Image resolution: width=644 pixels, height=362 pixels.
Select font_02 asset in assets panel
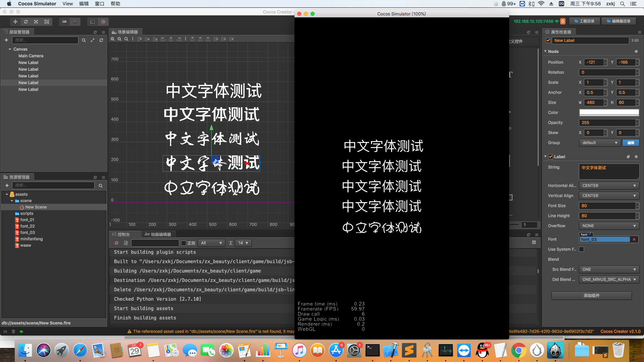pyautogui.click(x=27, y=226)
